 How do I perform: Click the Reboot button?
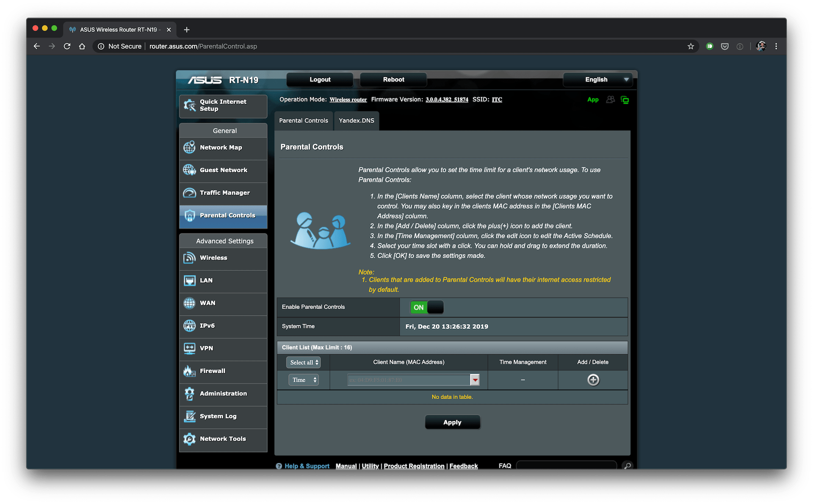393,80
